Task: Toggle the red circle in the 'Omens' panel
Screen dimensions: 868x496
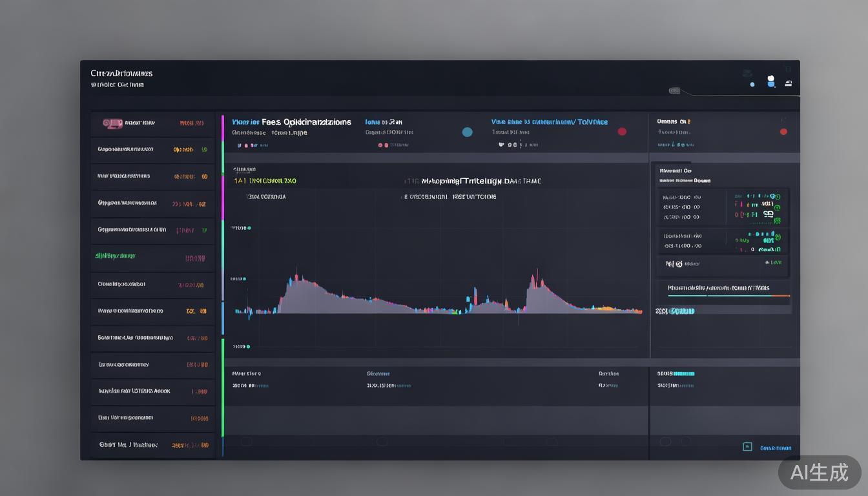Action: click(783, 132)
